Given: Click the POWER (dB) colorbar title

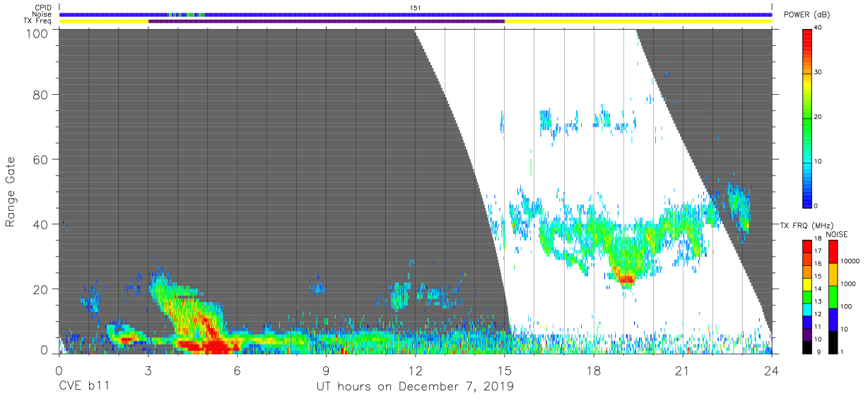Looking at the screenshot, I should [807, 15].
